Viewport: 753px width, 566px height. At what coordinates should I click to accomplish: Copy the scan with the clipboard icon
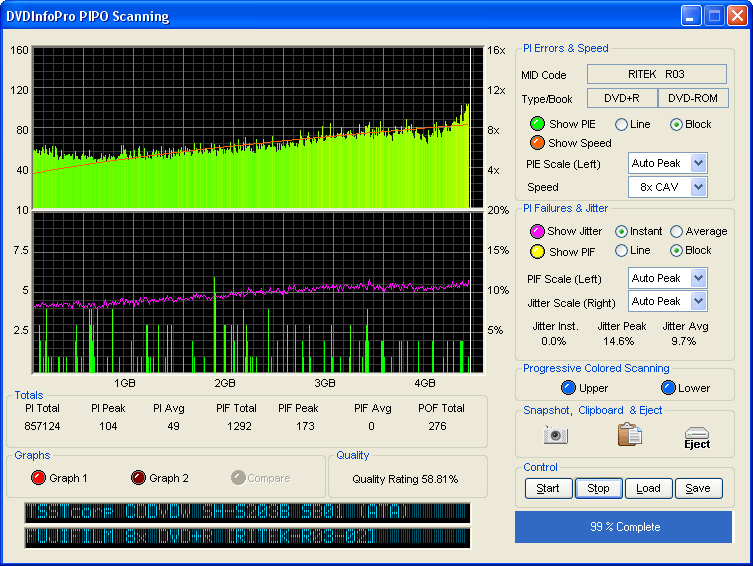point(629,434)
